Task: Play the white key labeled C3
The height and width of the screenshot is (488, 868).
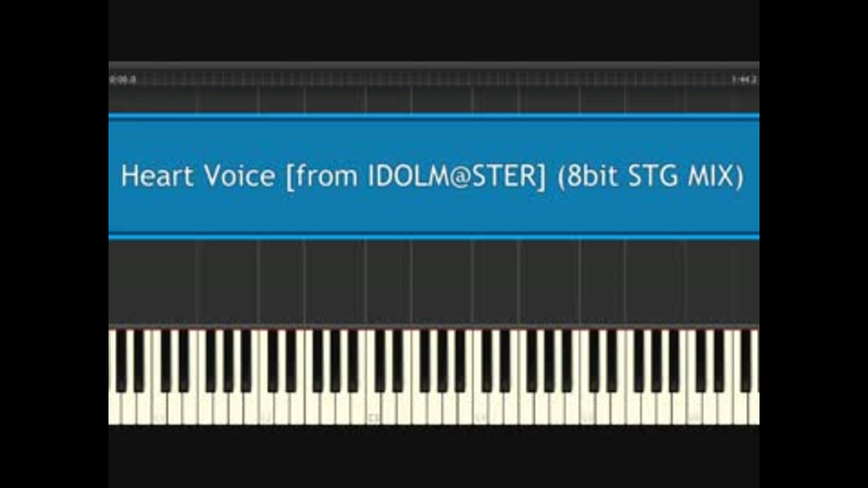Action: pyautogui.click(x=373, y=409)
